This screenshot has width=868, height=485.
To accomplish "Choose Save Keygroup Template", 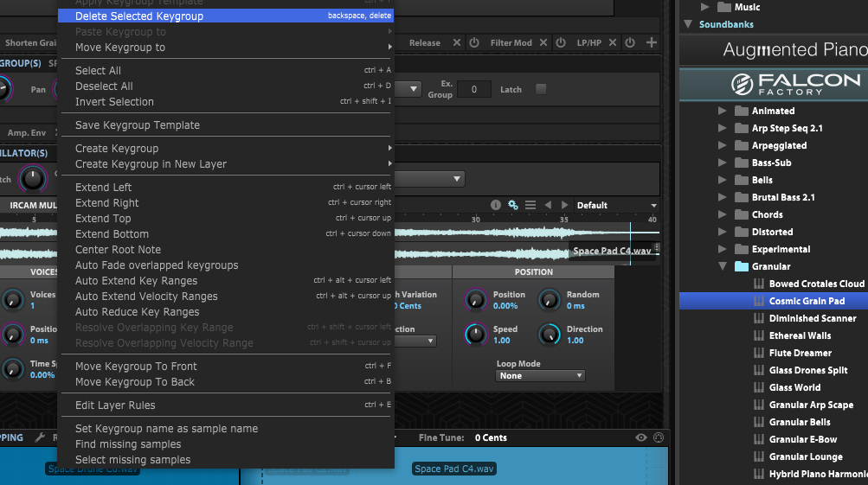I will [x=226, y=125].
